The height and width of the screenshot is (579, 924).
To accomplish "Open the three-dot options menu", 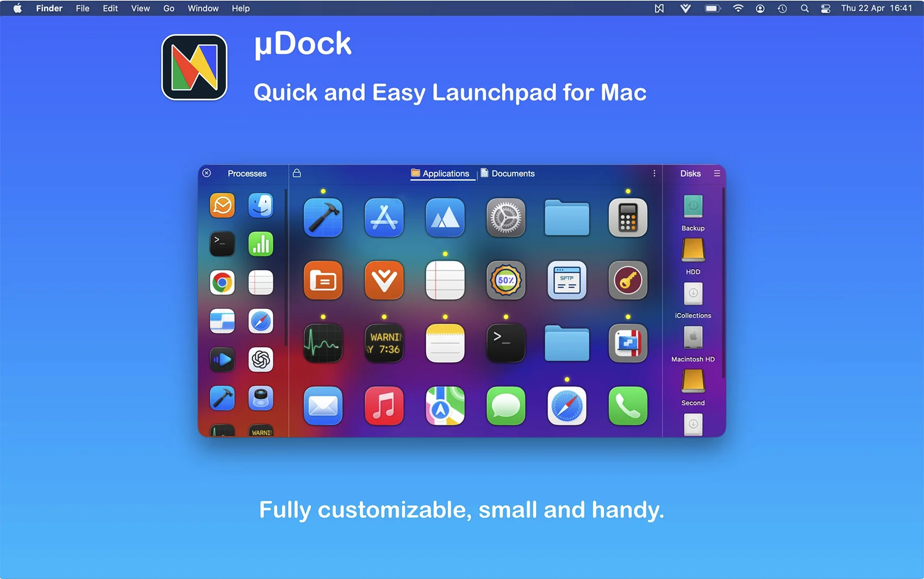I will coord(654,173).
